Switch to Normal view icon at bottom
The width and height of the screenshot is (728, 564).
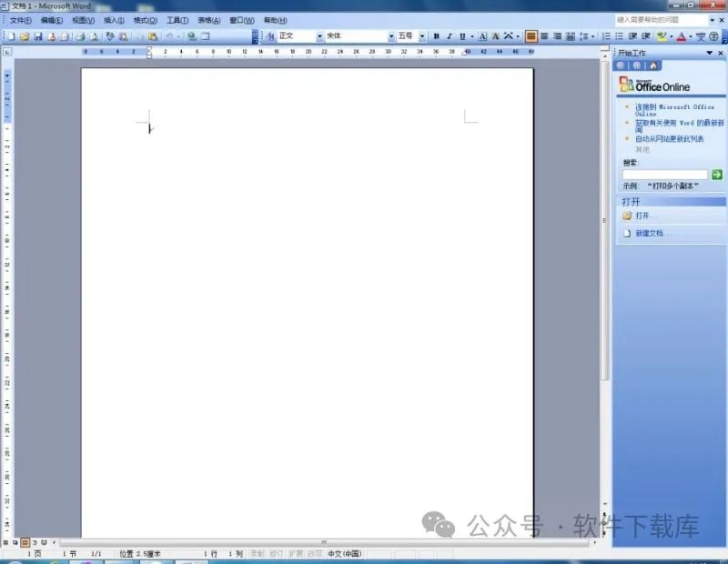coord(5,542)
